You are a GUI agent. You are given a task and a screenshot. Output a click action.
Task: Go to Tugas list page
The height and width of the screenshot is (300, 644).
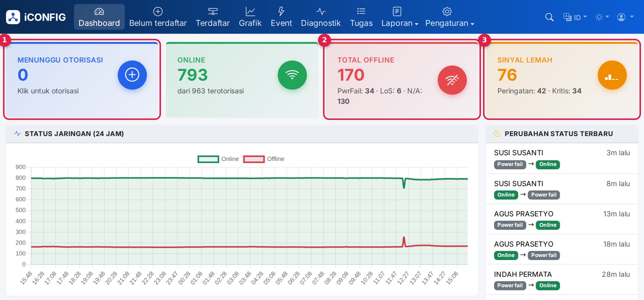coord(361,17)
